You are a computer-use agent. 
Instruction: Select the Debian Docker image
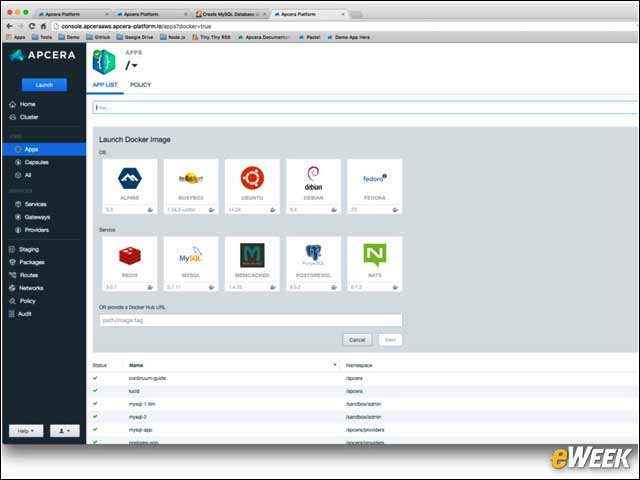[x=313, y=187]
